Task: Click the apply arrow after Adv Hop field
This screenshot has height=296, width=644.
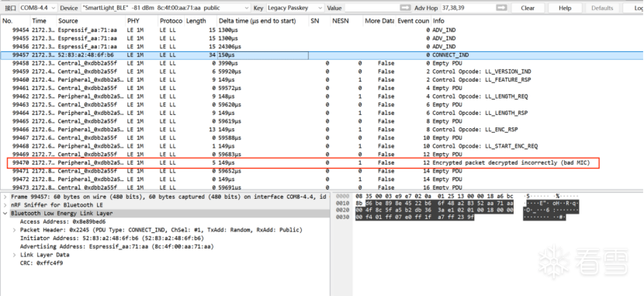Action: point(501,8)
